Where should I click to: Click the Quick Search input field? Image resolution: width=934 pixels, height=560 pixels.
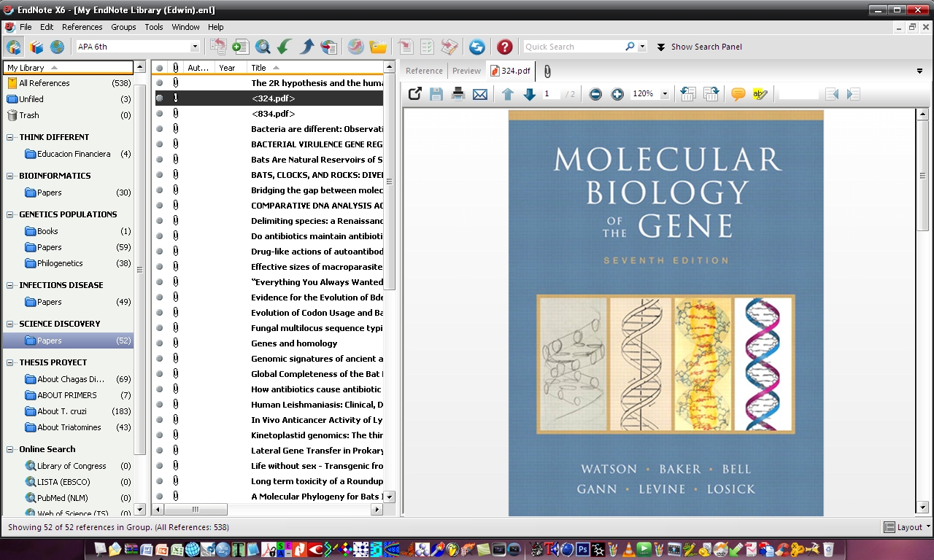[x=574, y=47]
